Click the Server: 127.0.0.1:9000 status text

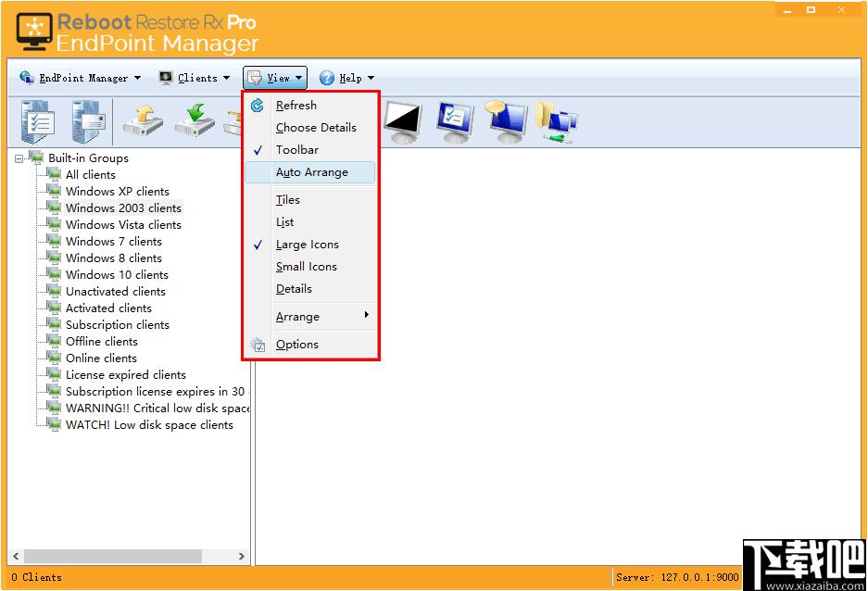pos(677,577)
